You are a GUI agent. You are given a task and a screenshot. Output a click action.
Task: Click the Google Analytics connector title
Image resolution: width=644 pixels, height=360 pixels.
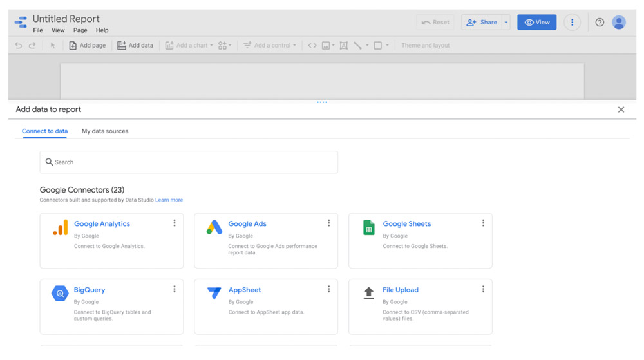pyautogui.click(x=102, y=223)
